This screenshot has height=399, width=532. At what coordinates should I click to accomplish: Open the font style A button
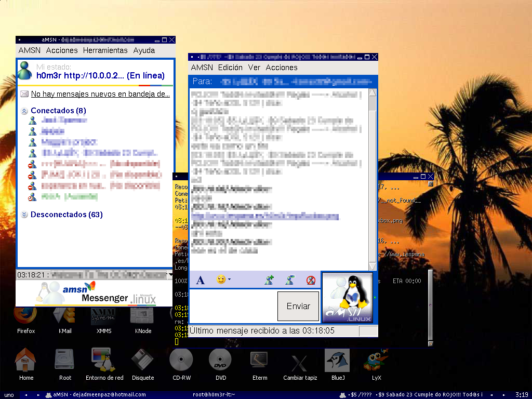[x=200, y=280]
